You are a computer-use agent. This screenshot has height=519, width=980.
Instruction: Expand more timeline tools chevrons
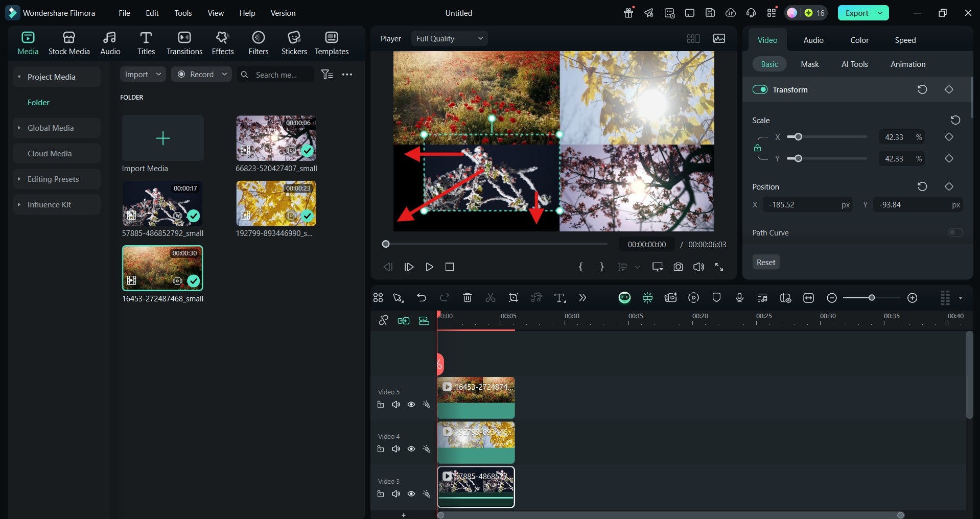(582, 298)
